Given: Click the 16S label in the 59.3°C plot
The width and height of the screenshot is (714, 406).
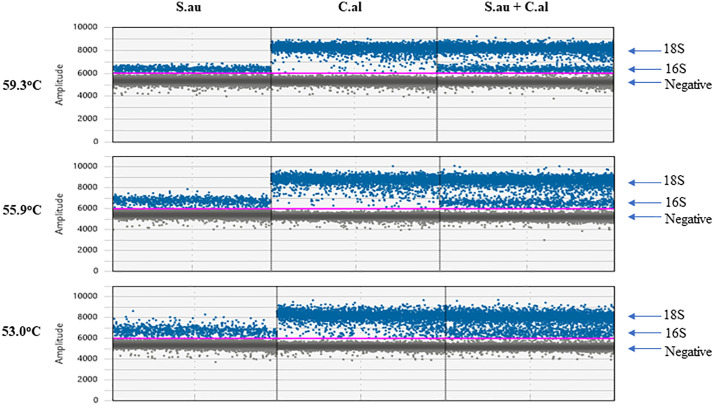Looking at the screenshot, I should pyautogui.click(x=675, y=69).
